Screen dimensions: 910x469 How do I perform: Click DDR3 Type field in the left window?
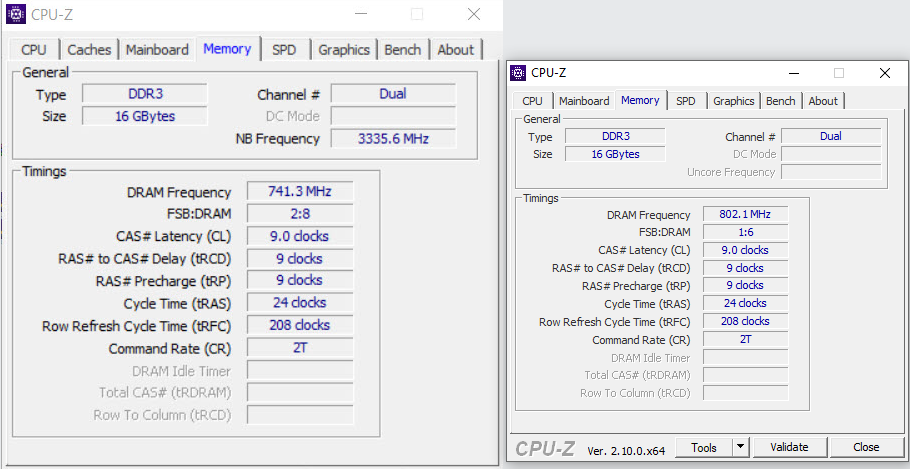145,94
